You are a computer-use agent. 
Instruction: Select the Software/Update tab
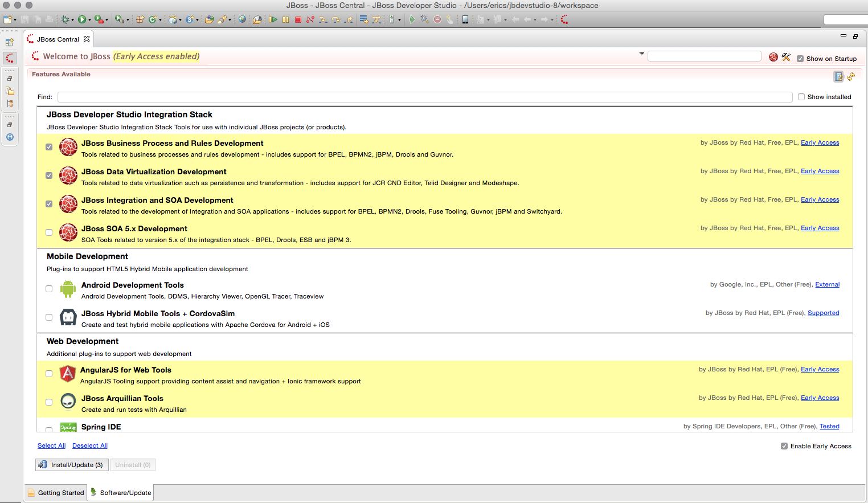[x=120, y=493]
